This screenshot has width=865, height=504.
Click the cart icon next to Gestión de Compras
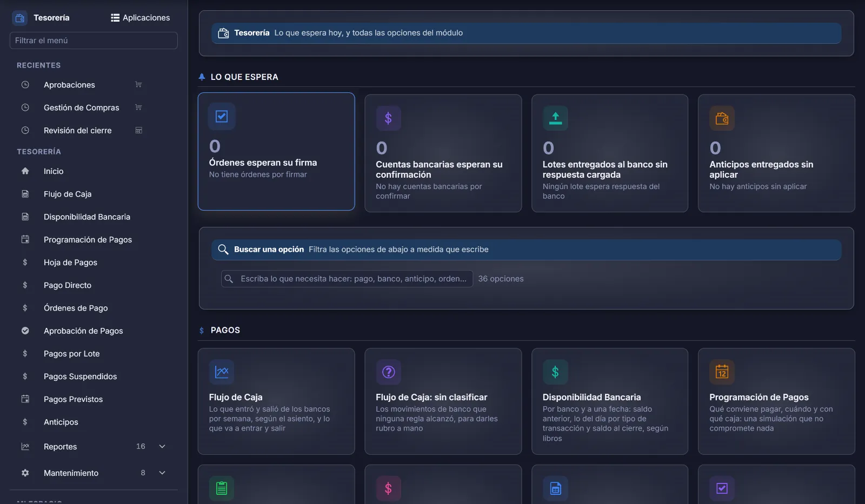(x=138, y=107)
